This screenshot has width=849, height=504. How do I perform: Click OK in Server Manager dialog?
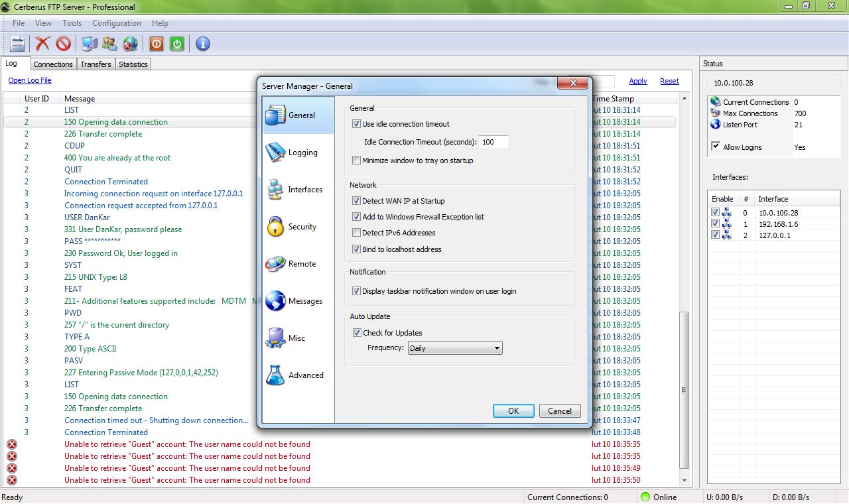pos(513,410)
